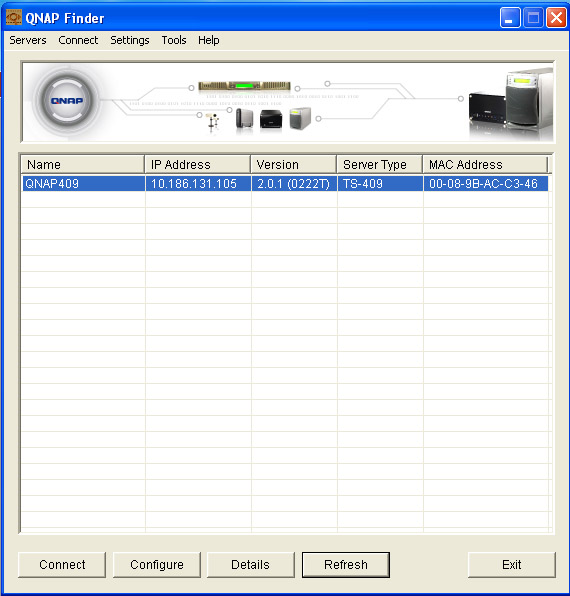Click the Configure button
This screenshot has width=570, height=596.
coord(157,565)
